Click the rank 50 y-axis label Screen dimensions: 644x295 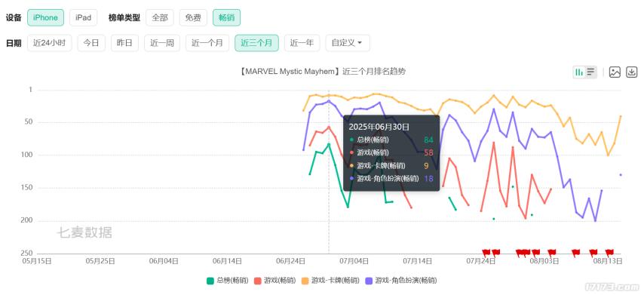29,122
